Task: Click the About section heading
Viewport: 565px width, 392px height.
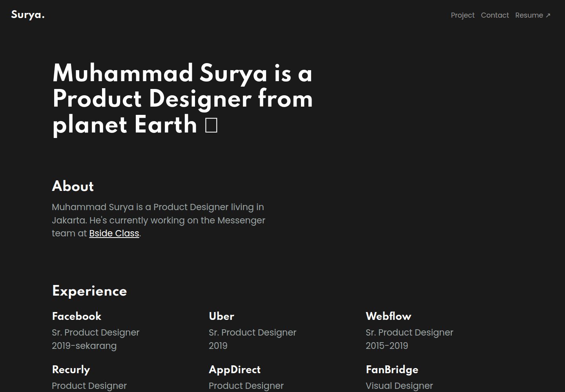Action: point(73,186)
